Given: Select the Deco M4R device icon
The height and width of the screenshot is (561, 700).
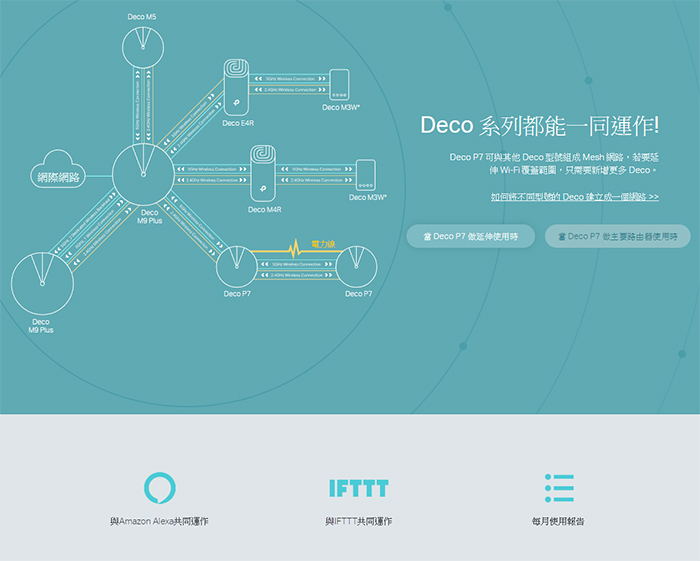Looking at the screenshot, I should (262, 175).
